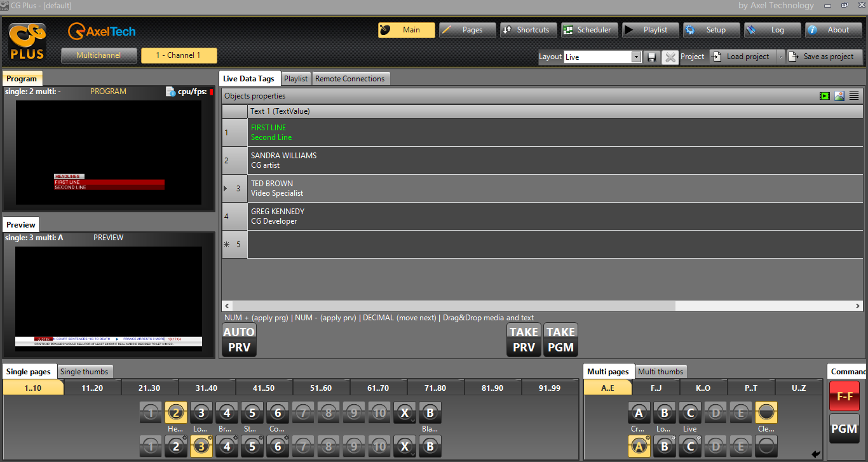
Task: Select the Sandra Williams data row
Action: 445,160
